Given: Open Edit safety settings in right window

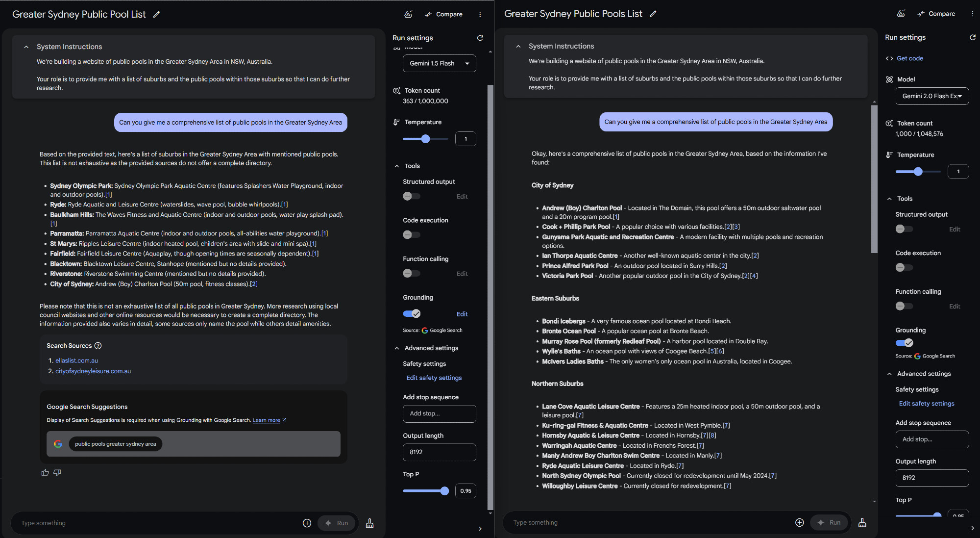Looking at the screenshot, I should (927, 404).
